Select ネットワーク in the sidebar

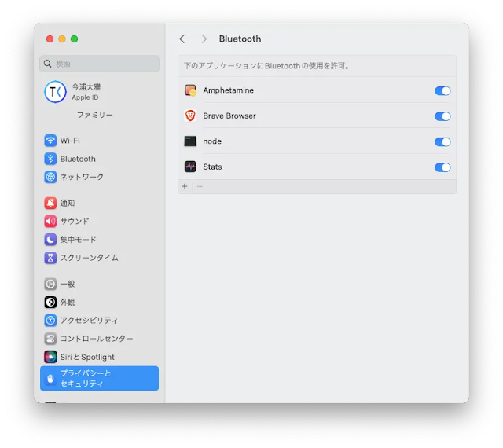tap(100, 177)
